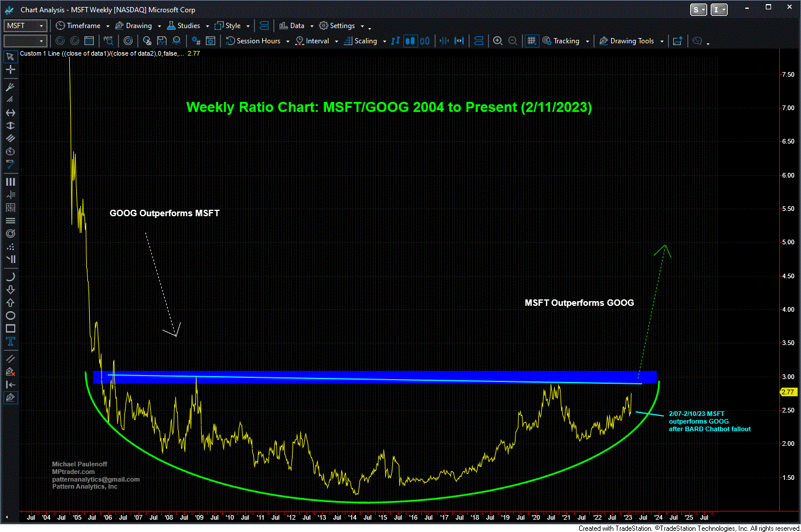This screenshot has height=532, width=801.
Task: Click the Scaling button
Action: pyautogui.click(x=361, y=41)
